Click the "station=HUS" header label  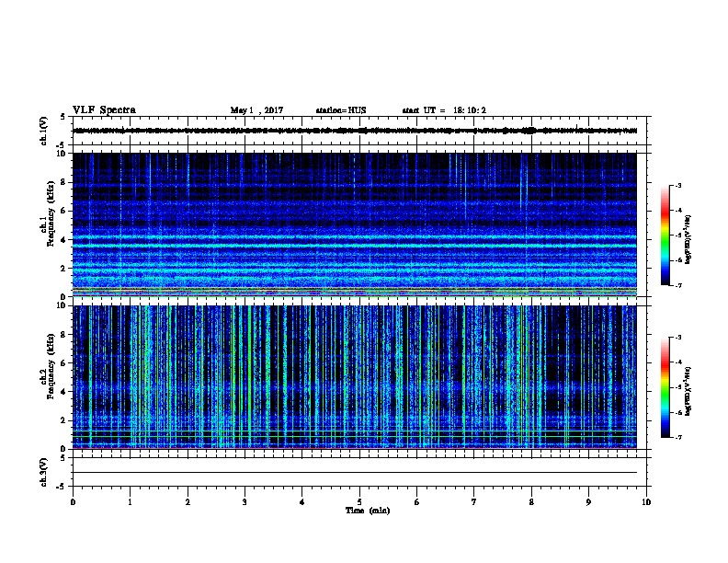(341, 110)
